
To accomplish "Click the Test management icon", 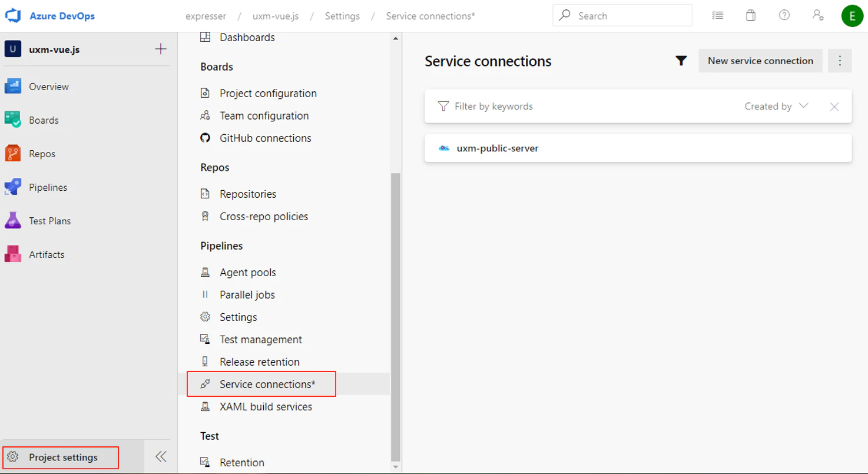I will [205, 339].
